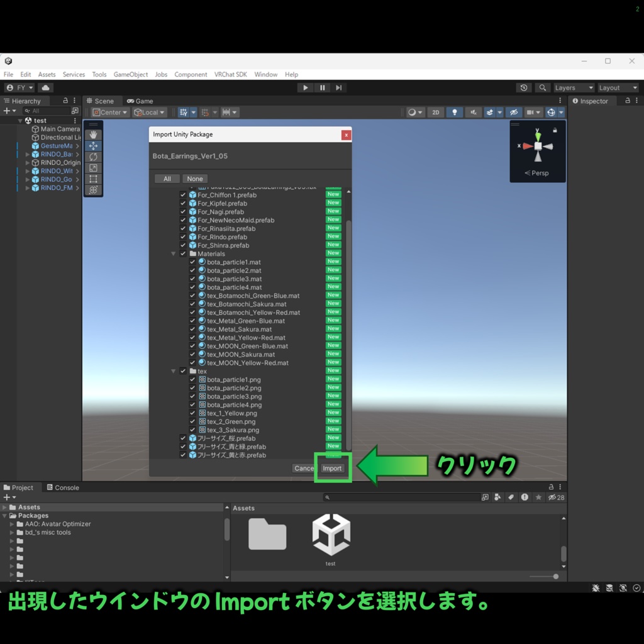The width and height of the screenshot is (644, 644).
Task: Collapse the tex folder in import list
Action: click(174, 371)
